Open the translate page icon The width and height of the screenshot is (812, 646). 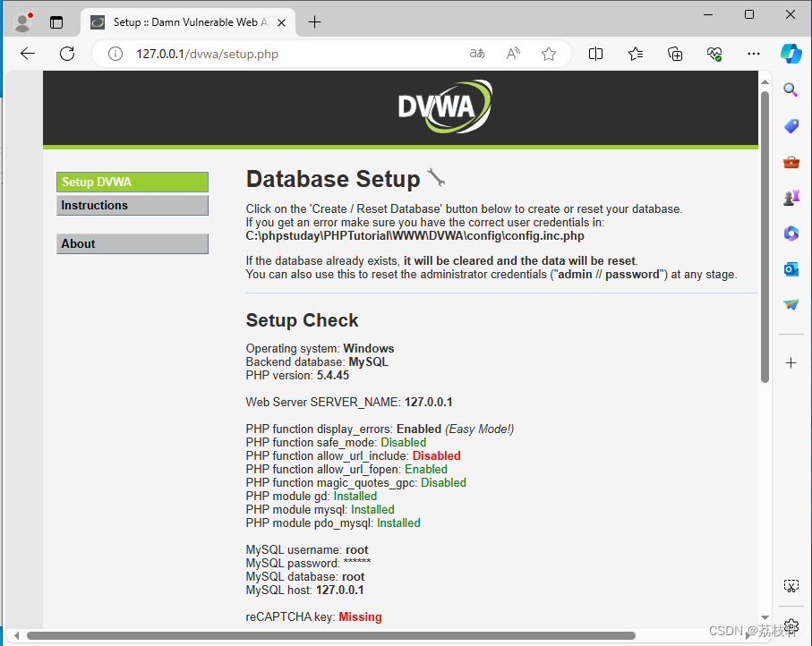[x=477, y=54]
